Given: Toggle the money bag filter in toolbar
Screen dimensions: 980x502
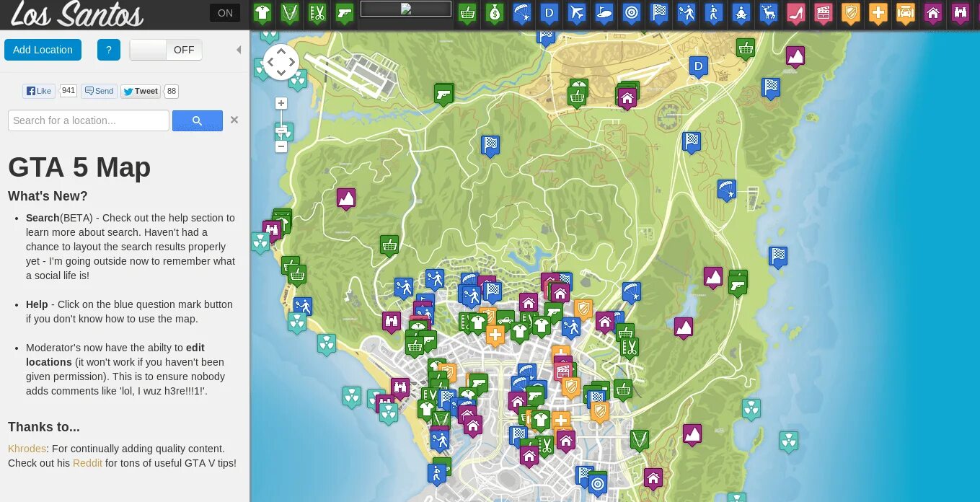Looking at the screenshot, I should point(495,13).
